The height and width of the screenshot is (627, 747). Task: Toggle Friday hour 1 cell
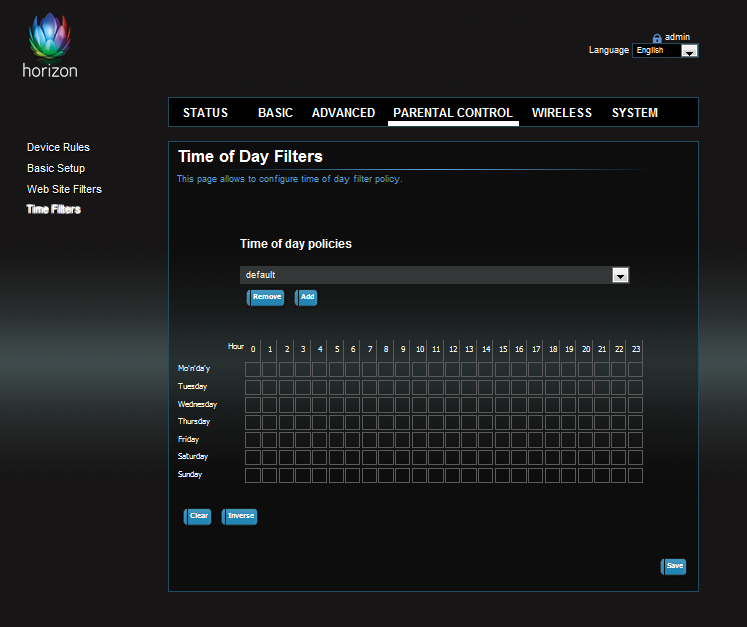click(x=270, y=440)
